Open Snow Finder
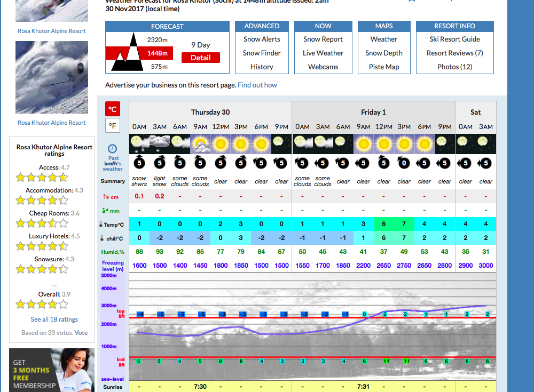Screen dimensions: 534x392 point(262,53)
